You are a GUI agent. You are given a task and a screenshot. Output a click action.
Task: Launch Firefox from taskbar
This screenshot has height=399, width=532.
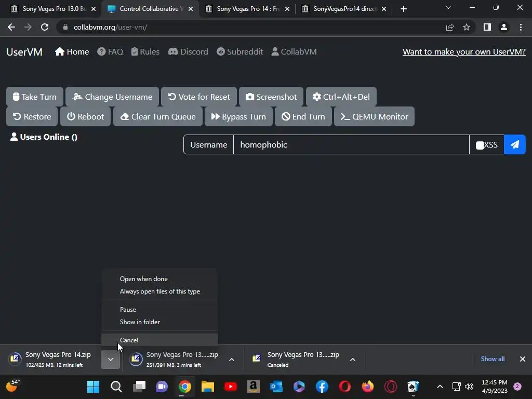[x=368, y=387]
